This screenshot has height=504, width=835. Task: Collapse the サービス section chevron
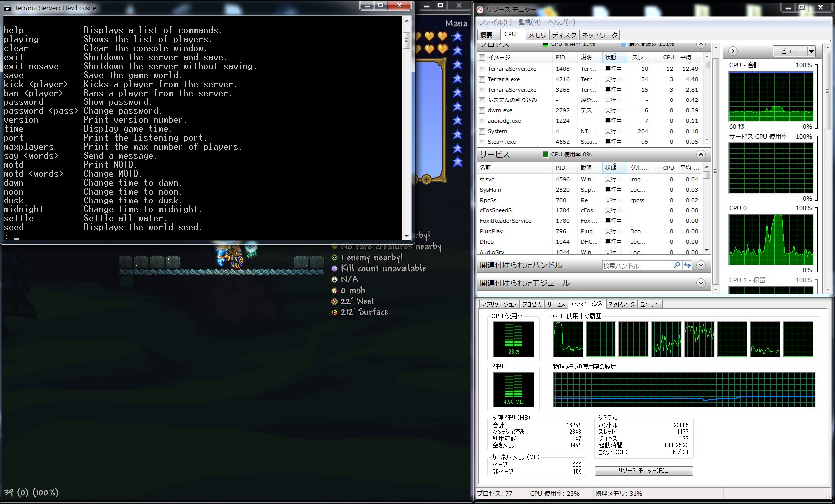pos(701,154)
